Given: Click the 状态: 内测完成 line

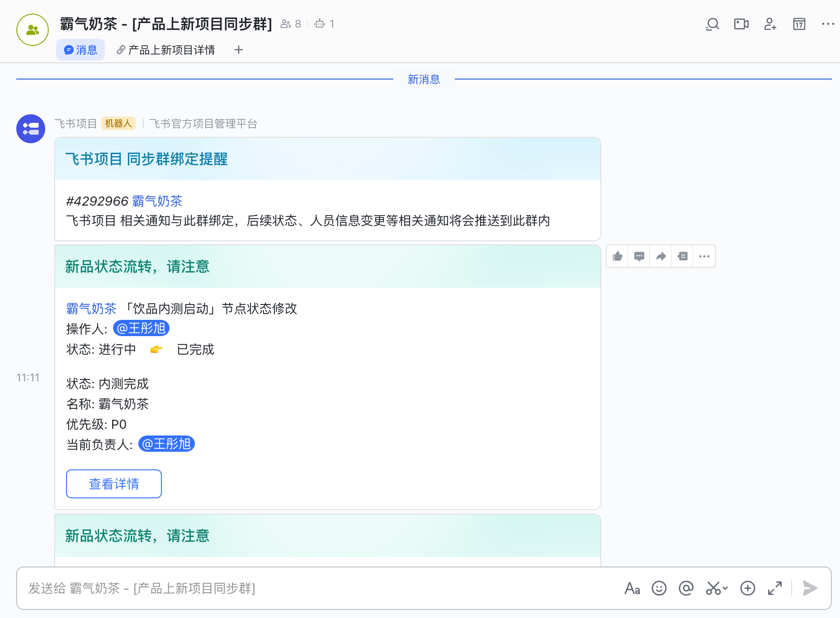Looking at the screenshot, I should point(108,384).
